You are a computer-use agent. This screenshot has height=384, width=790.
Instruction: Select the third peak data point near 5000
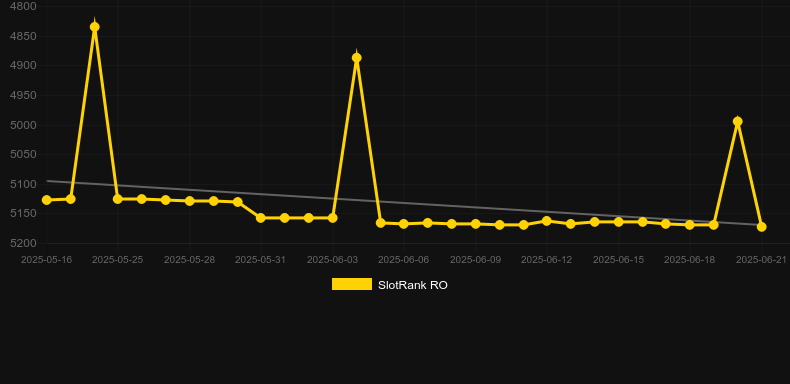[x=738, y=121]
